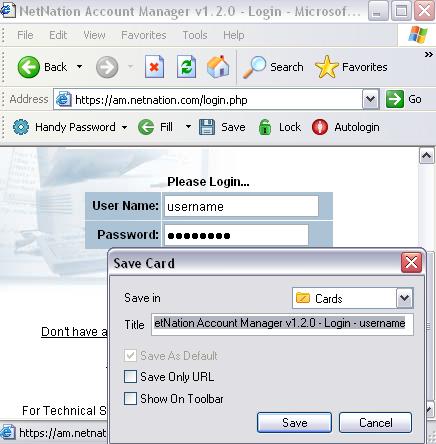
Task: Click the IE page icon in title bar
Action: click(7, 10)
